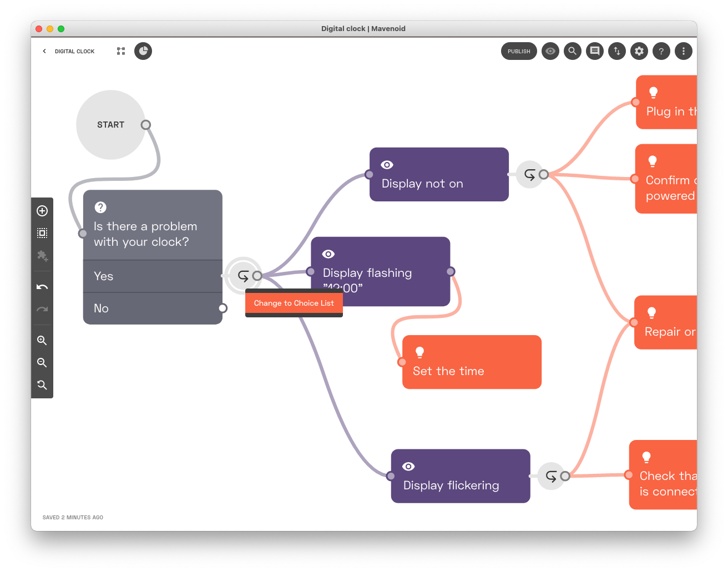Click the add node plus icon
The image size is (728, 572).
click(42, 211)
